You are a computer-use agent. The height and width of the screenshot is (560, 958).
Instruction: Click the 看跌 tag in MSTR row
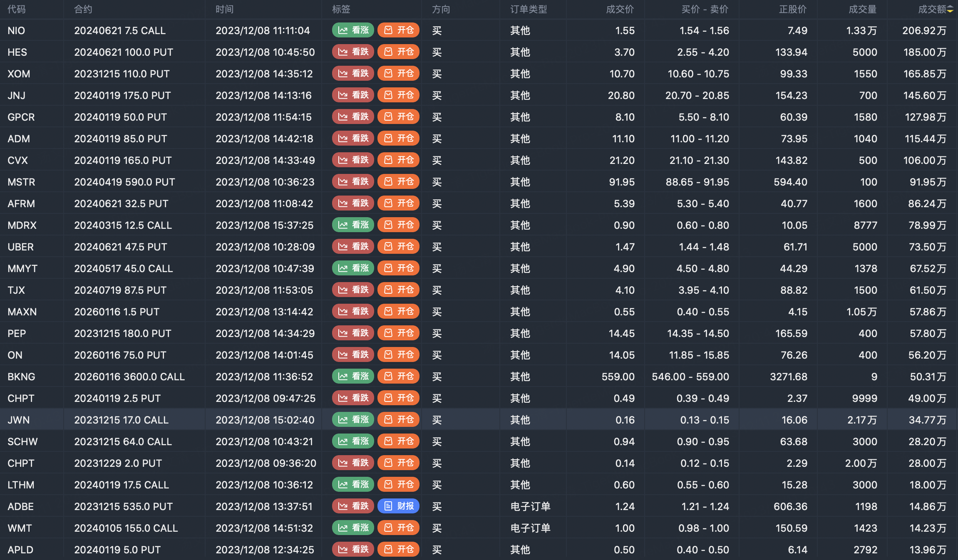point(353,182)
